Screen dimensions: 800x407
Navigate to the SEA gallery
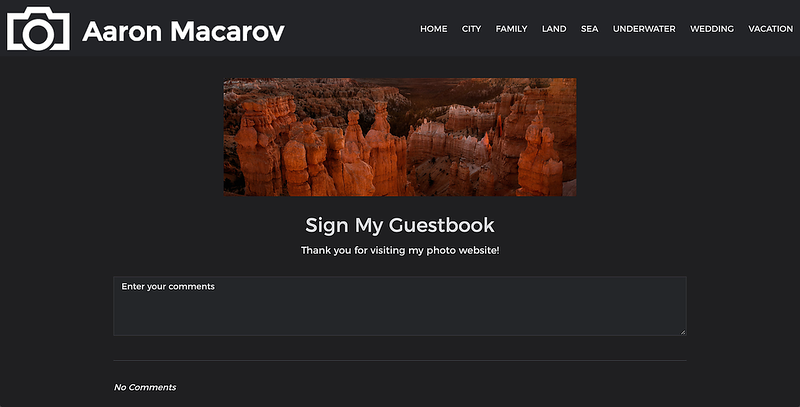tap(589, 29)
